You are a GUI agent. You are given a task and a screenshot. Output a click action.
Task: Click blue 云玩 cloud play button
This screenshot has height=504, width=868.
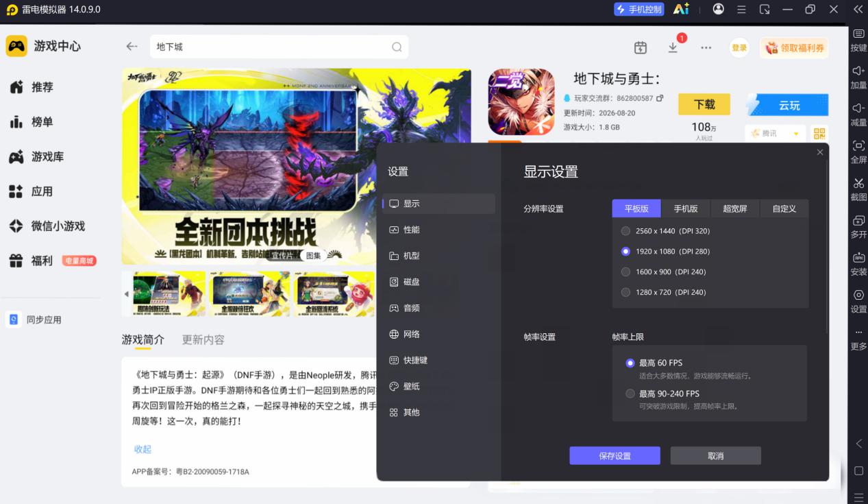[x=786, y=105]
